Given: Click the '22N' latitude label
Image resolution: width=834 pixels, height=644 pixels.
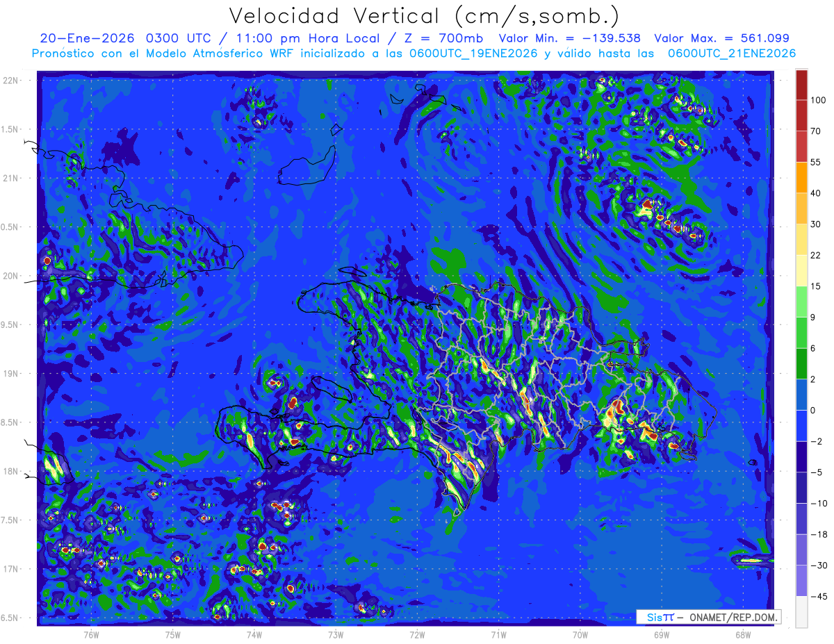Looking at the screenshot, I should (12, 81).
